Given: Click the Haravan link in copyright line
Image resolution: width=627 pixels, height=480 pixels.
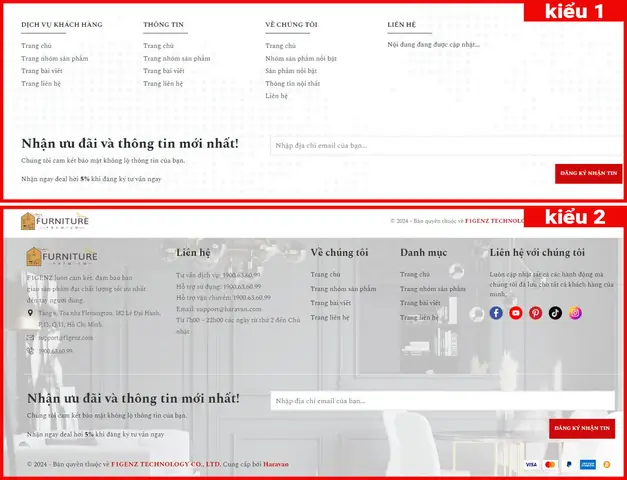Looking at the screenshot, I should tap(276, 464).
